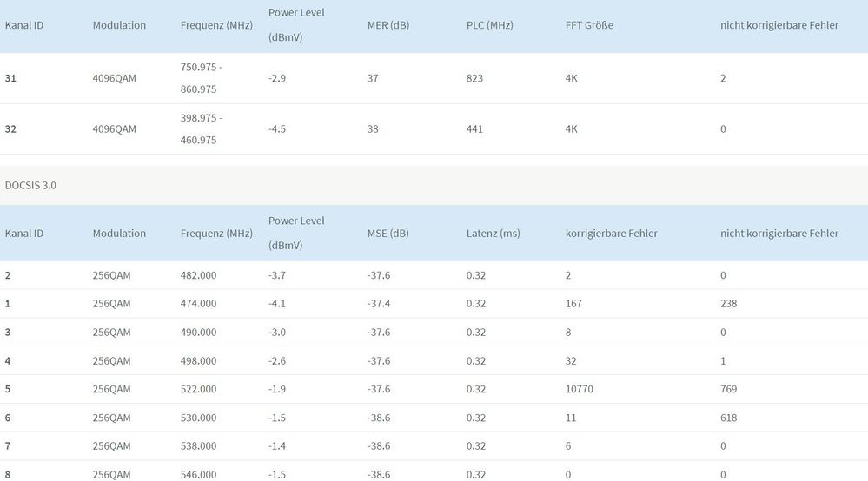Image resolution: width=868 pixels, height=481 pixels.
Task: Click the uncorrectable errors value 618
Action: (728, 418)
